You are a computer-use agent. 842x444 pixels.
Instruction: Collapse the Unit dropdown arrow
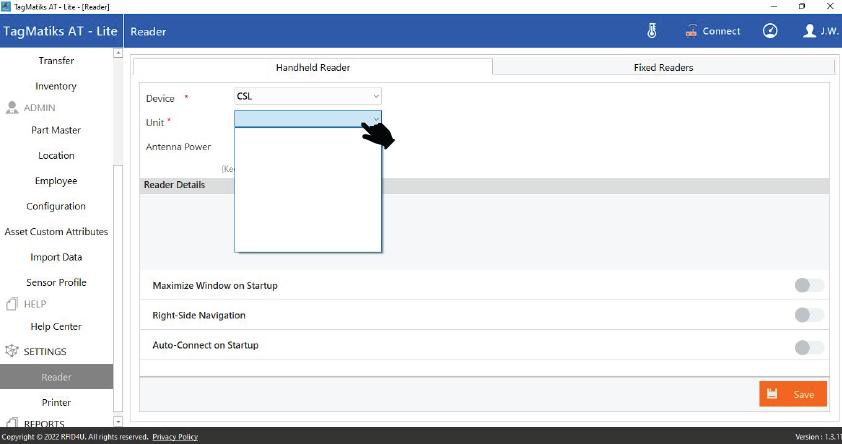click(x=375, y=119)
